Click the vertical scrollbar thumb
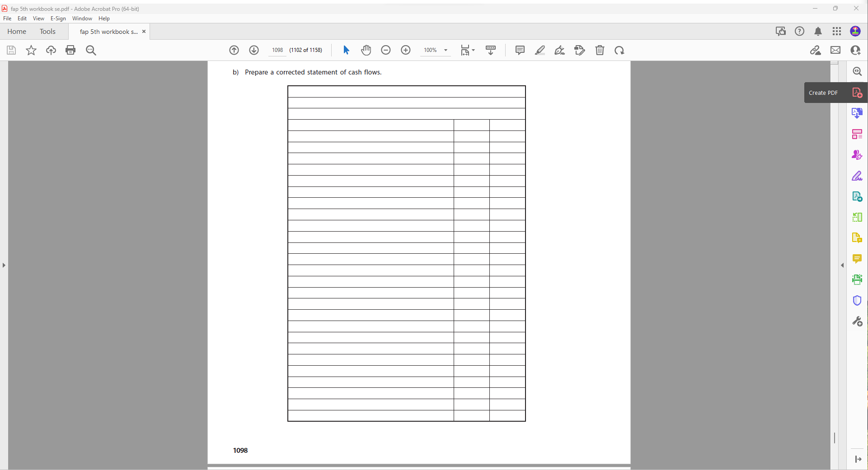 (x=835, y=437)
